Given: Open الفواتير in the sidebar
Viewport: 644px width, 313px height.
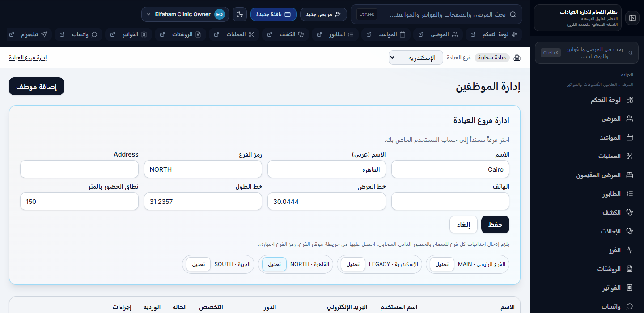Looking at the screenshot, I should click(587, 288).
